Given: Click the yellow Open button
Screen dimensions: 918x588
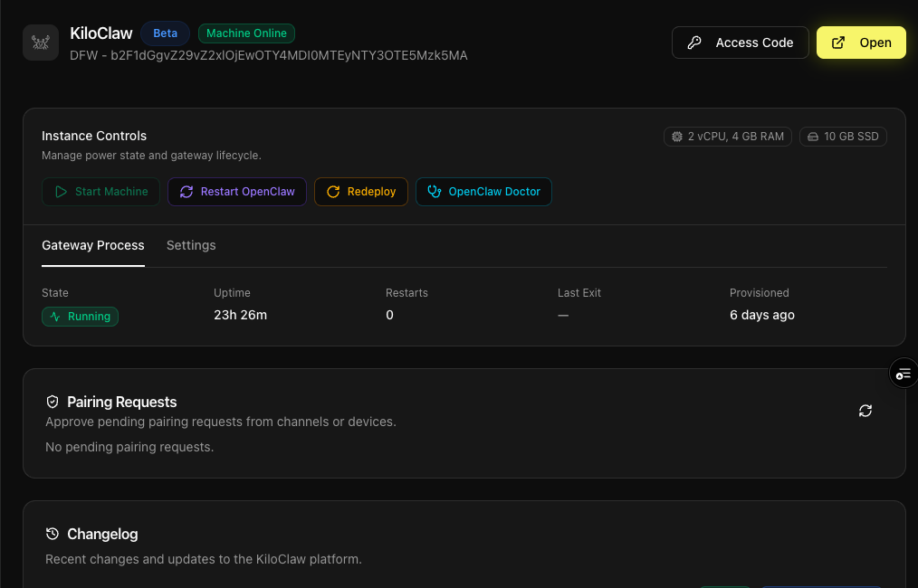Looking at the screenshot, I should point(861,42).
